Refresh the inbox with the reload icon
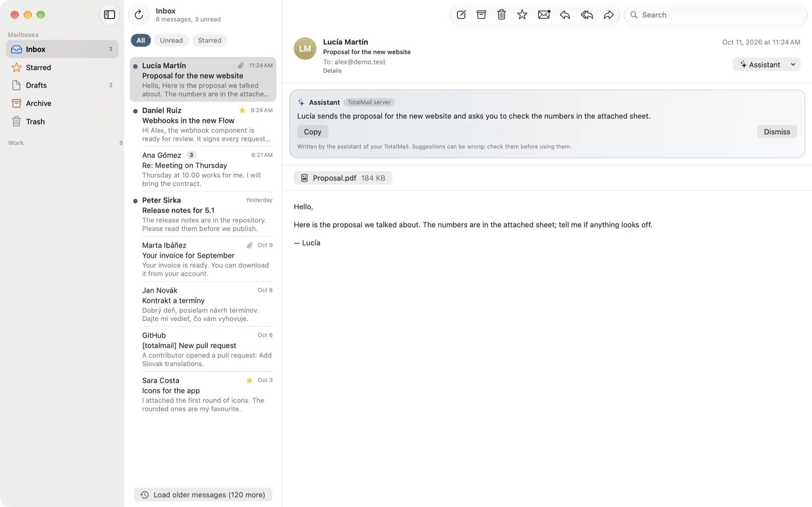812x507 pixels. pyautogui.click(x=139, y=15)
